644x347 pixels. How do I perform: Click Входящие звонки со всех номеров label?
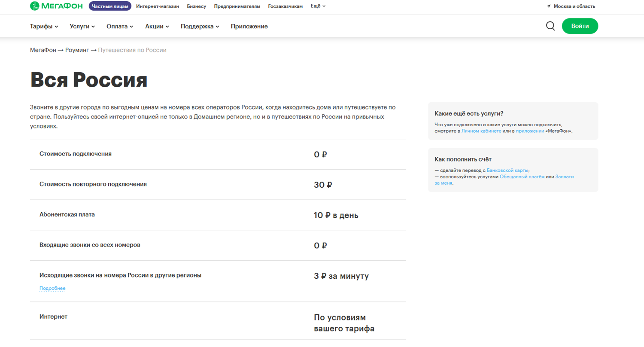click(90, 245)
